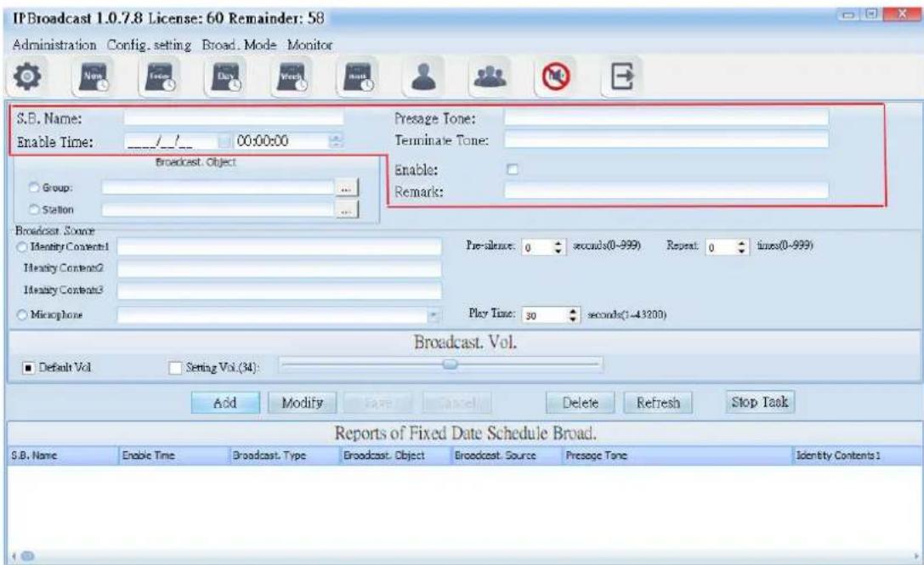Click the Repeat times spinner arrows
This screenshot has width=924, height=565.
(742, 247)
